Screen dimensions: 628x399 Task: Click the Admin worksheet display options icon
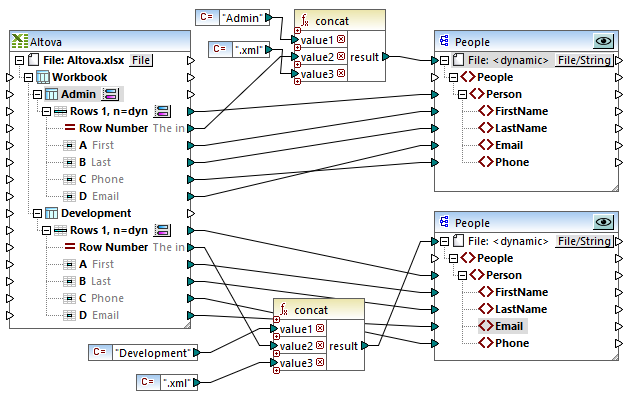(x=111, y=94)
